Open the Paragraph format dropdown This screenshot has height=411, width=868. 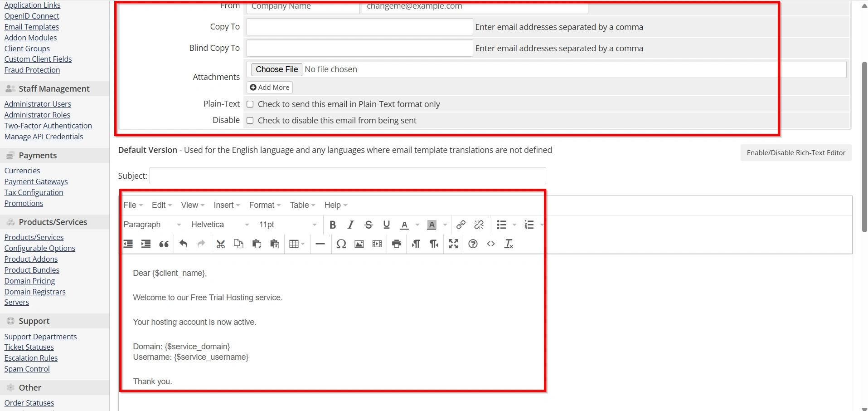click(x=152, y=225)
